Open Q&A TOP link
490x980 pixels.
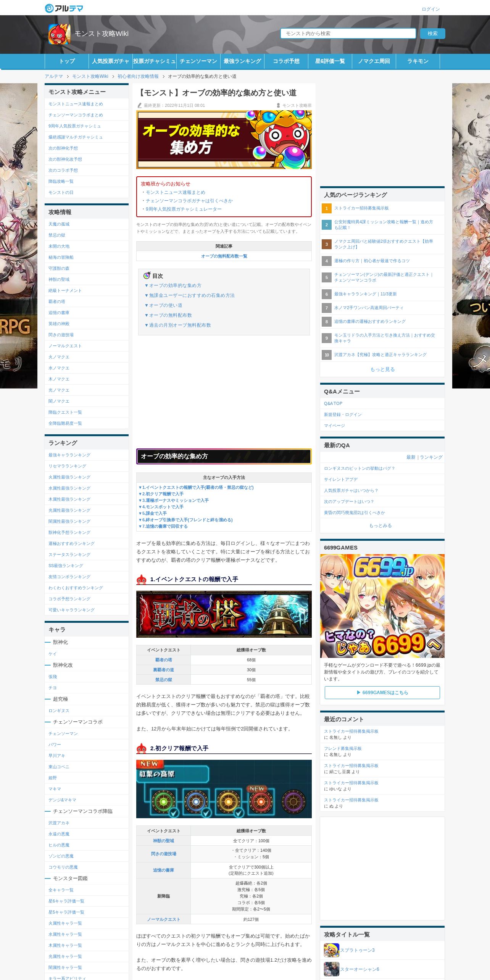(x=333, y=403)
